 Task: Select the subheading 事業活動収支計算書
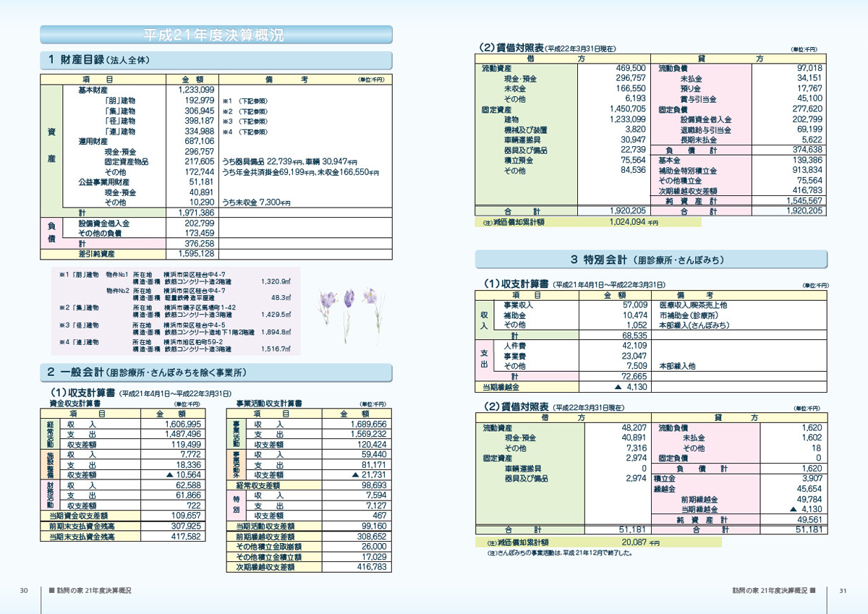(269, 403)
